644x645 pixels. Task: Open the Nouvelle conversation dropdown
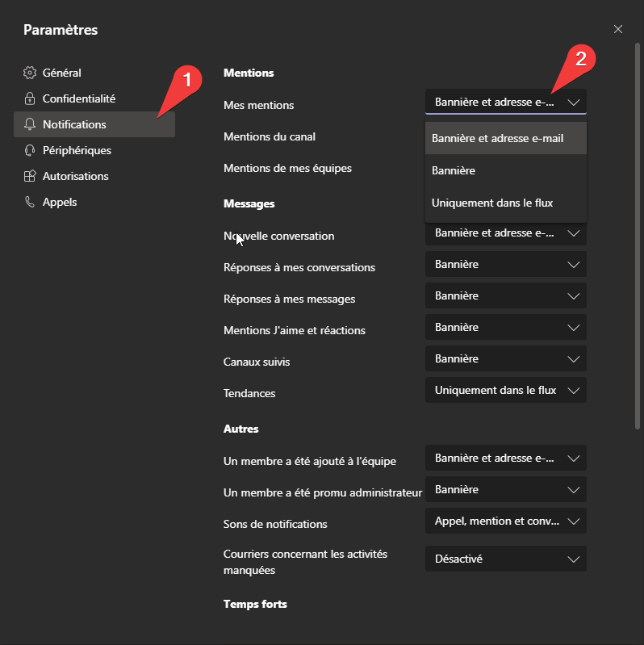click(x=505, y=233)
